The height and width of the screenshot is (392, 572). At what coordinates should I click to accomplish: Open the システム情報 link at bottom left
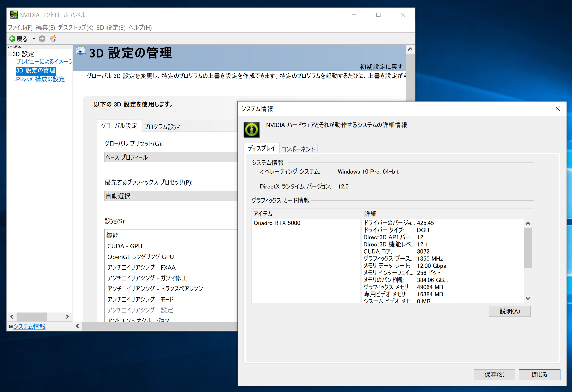pos(29,327)
